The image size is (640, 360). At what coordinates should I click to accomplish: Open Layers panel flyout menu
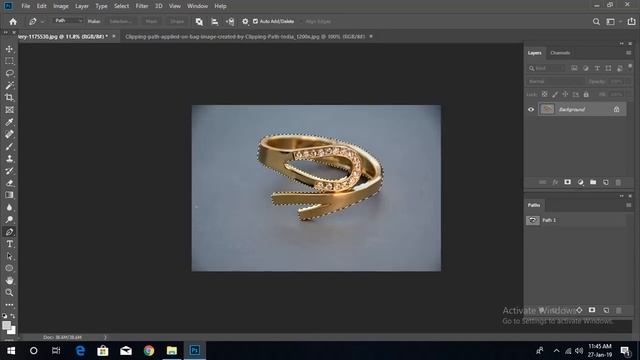point(629,53)
